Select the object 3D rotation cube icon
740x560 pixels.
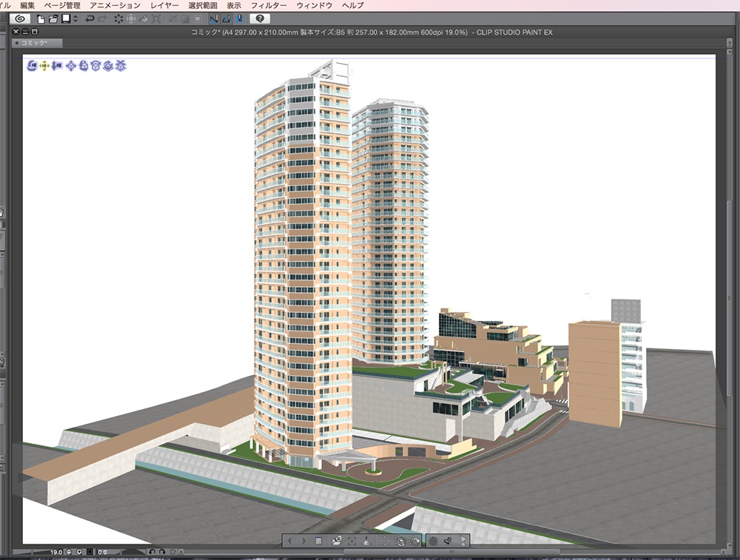(95, 66)
